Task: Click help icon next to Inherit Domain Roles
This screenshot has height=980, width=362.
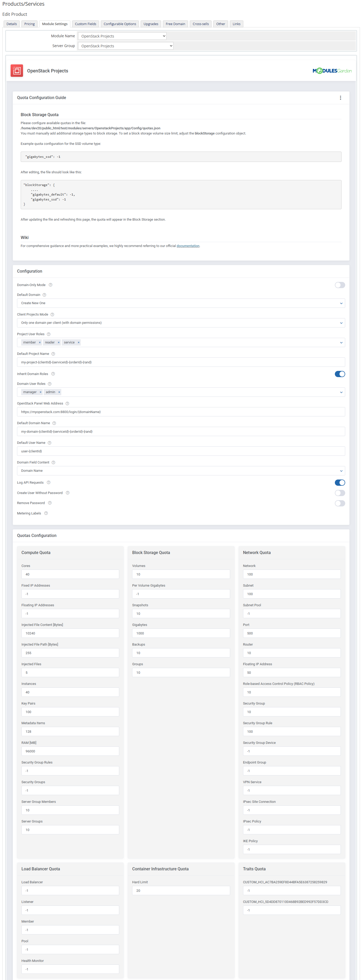Action: coord(53,374)
